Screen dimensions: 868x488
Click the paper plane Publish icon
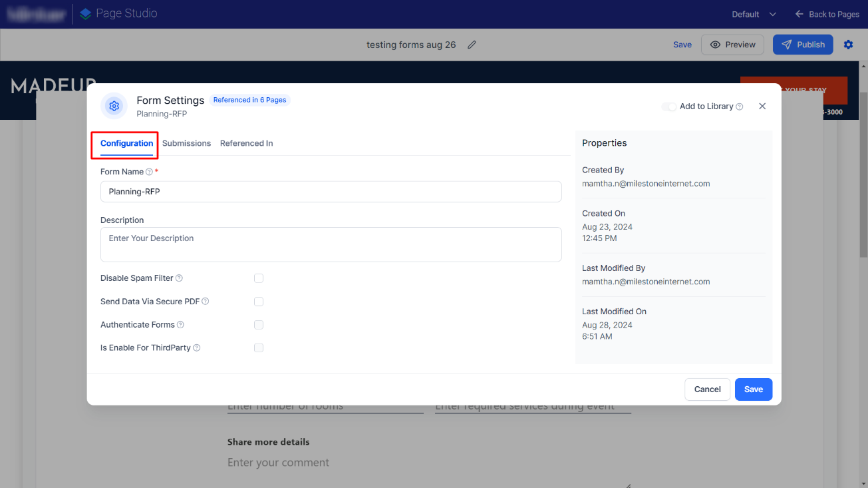(787, 45)
